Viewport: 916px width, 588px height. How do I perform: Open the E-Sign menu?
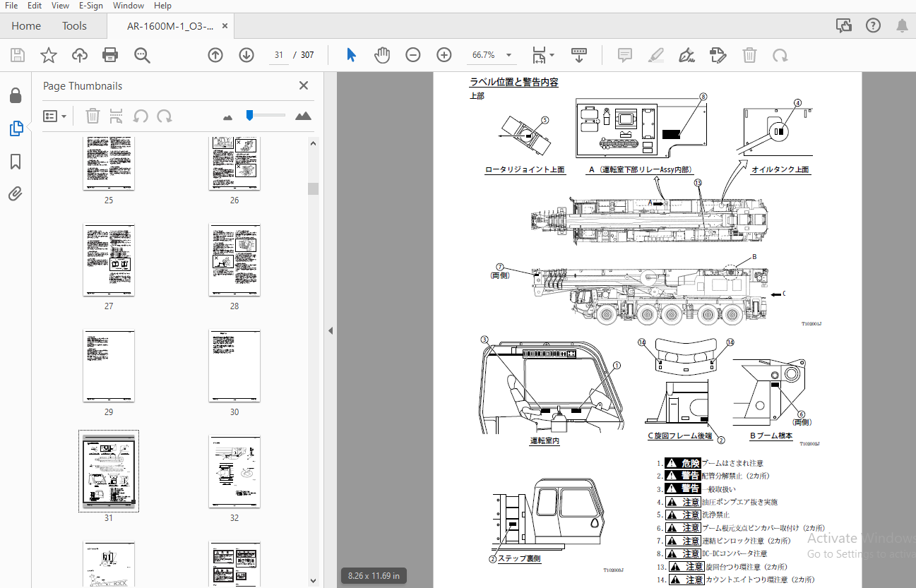click(x=91, y=6)
